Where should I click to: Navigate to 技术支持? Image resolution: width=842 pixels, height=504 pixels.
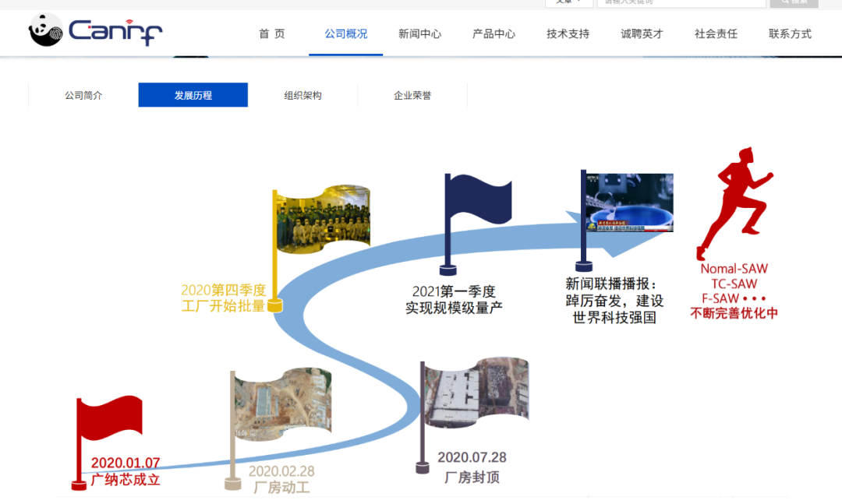[568, 33]
